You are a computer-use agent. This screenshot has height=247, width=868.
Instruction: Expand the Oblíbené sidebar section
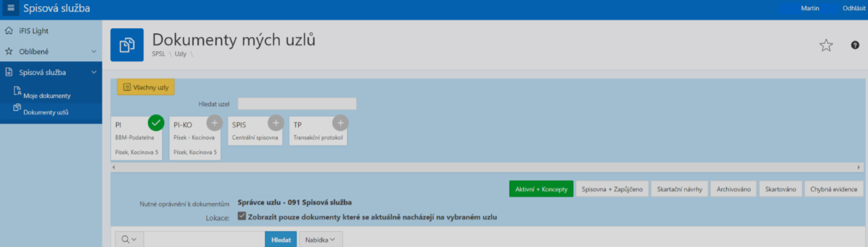click(x=94, y=51)
